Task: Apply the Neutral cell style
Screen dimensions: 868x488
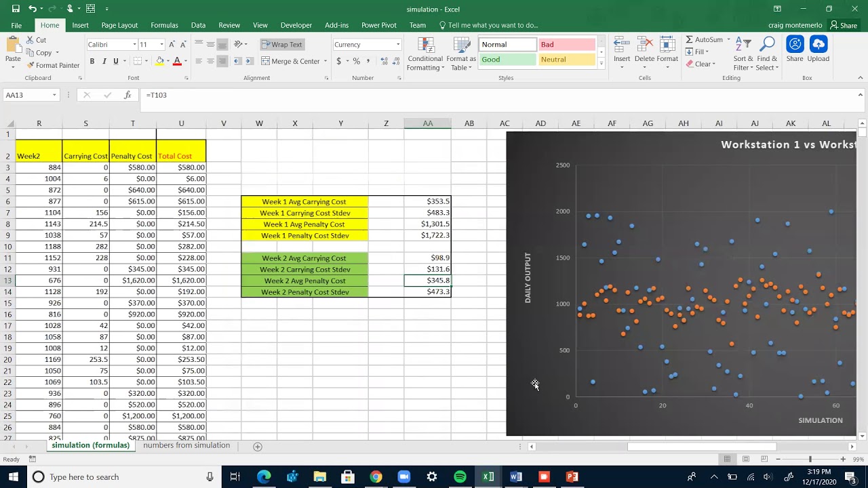Action: point(567,60)
